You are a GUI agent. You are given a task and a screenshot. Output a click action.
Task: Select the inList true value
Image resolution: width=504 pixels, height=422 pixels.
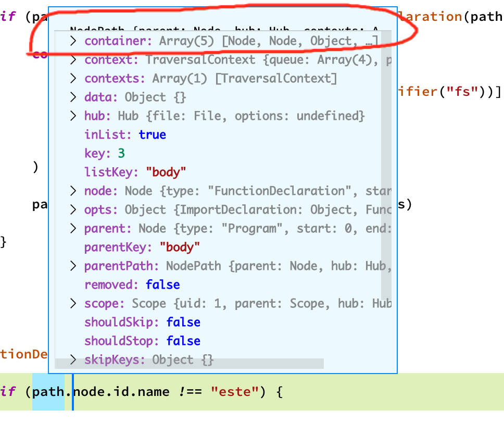[x=153, y=134]
